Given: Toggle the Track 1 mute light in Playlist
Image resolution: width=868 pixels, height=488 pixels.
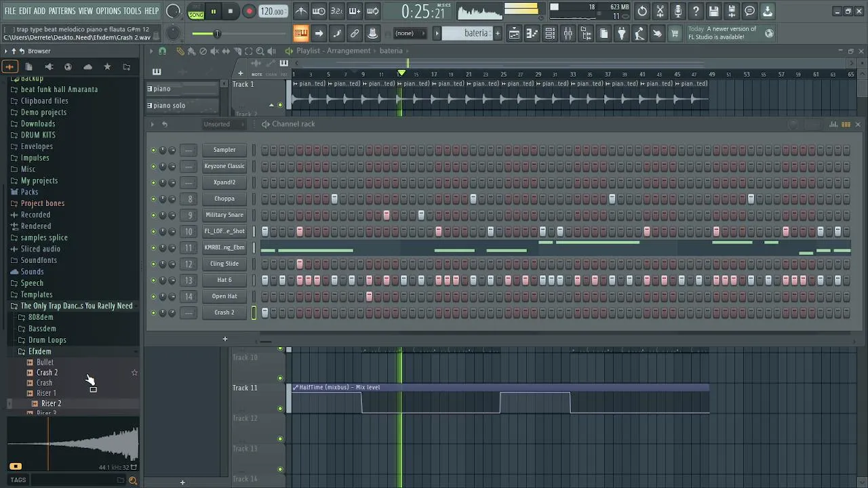Looking at the screenshot, I should pos(280,105).
